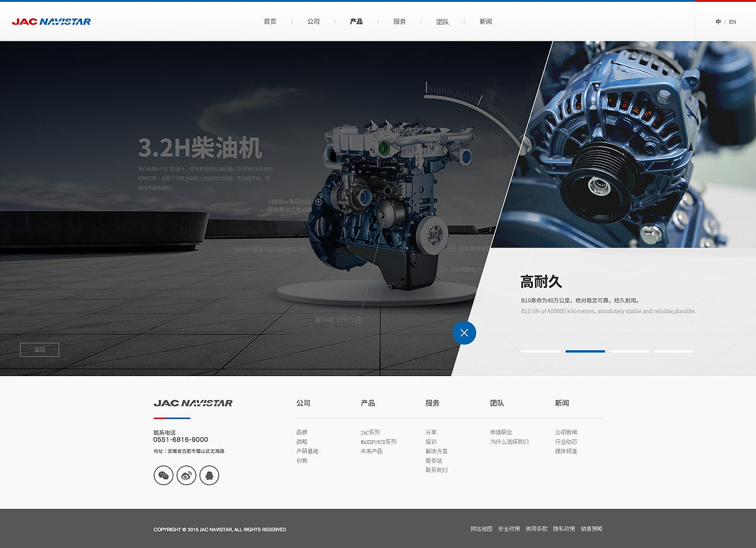The width and height of the screenshot is (756, 548).
Task: Open footer 新闻 column heading
Action: (562, 403)
